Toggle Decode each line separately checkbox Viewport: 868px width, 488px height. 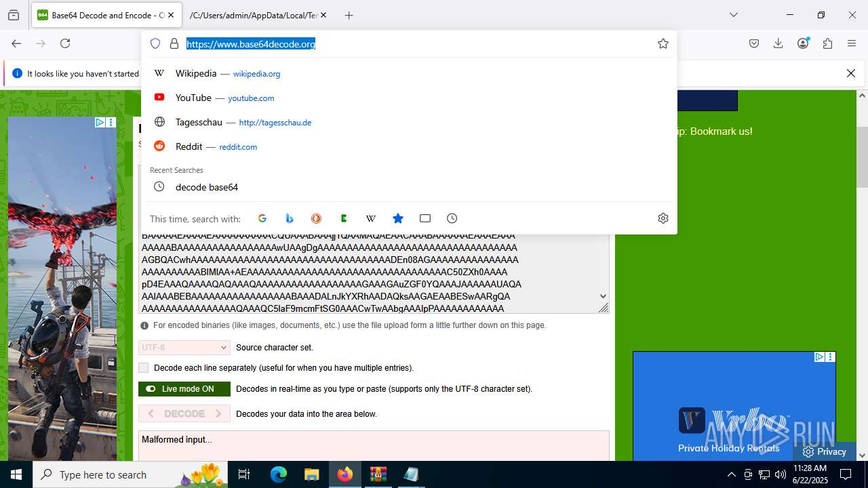tap(144, 368)
